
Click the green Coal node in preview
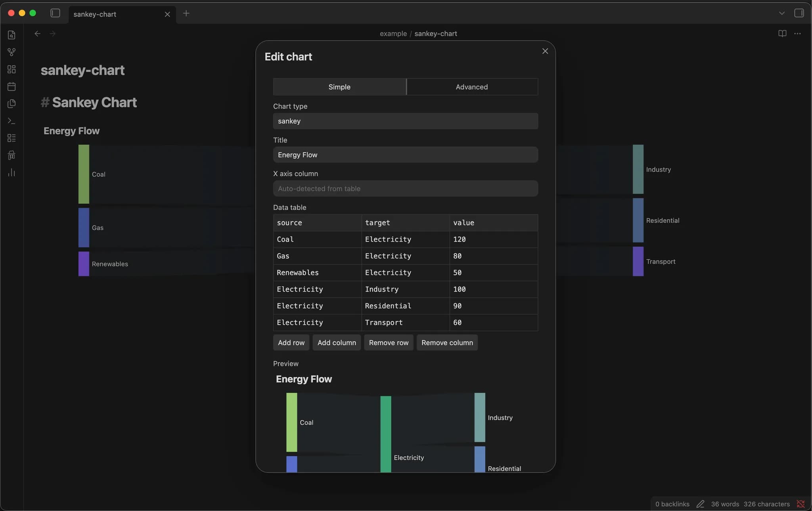(292, 422)
